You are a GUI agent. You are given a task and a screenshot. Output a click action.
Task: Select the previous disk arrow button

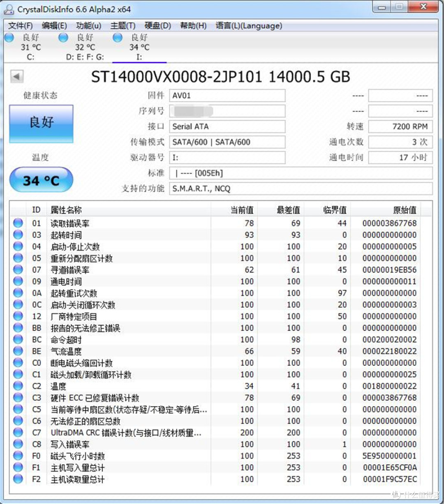(17, 77)
